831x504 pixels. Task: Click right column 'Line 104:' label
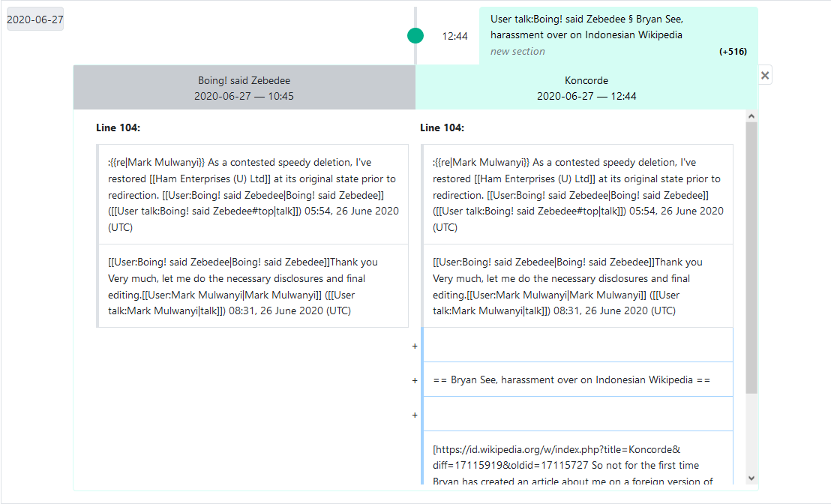442,127
